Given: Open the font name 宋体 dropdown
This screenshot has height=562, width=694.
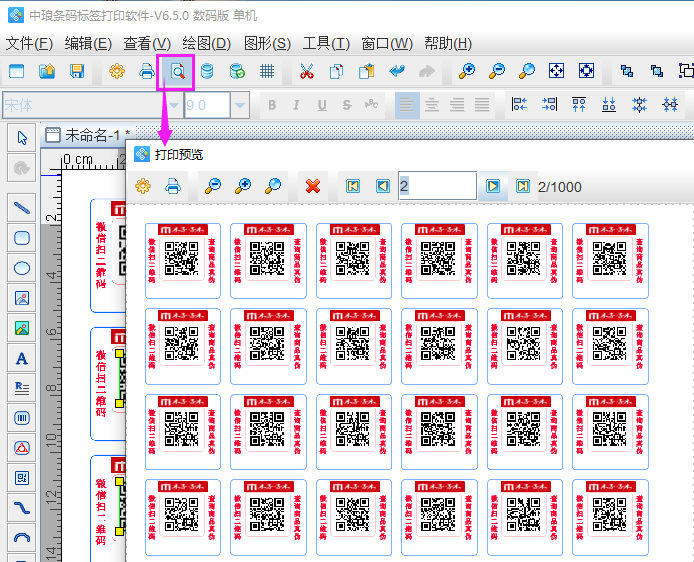Looking at the screenshot, I should (x=174, y=105).
